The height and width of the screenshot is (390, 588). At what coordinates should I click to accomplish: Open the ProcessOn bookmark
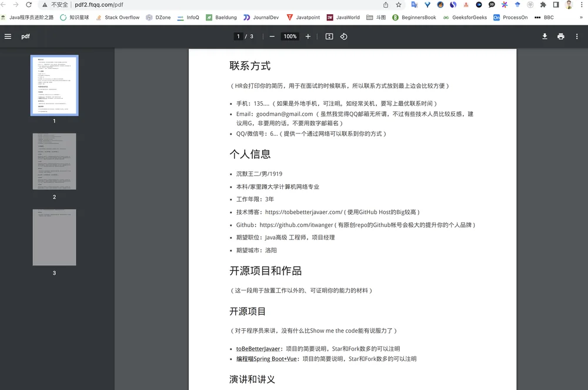point(510,17)
